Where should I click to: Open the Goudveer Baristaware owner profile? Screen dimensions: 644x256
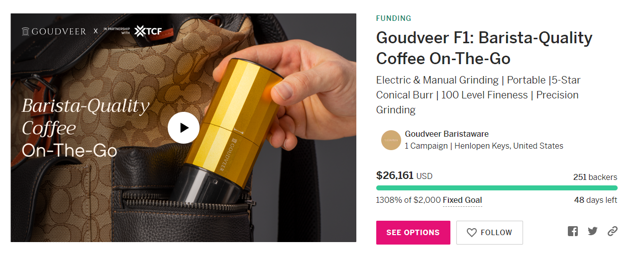pyautogui.click(x=446, y=134)
